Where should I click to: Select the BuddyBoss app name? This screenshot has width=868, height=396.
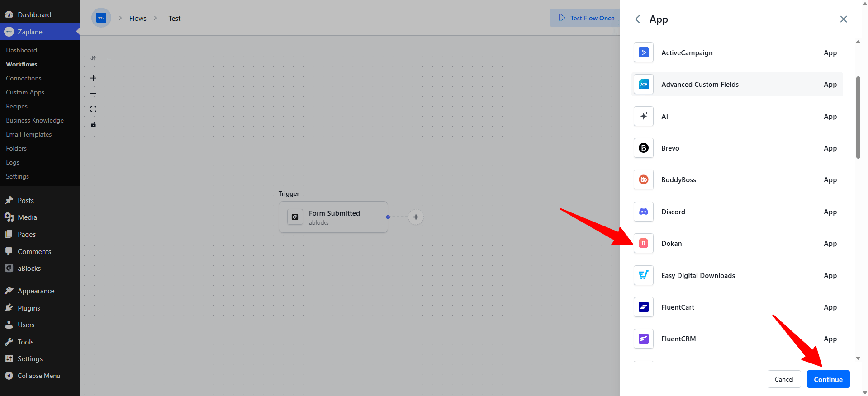click(x=678, y=180)
